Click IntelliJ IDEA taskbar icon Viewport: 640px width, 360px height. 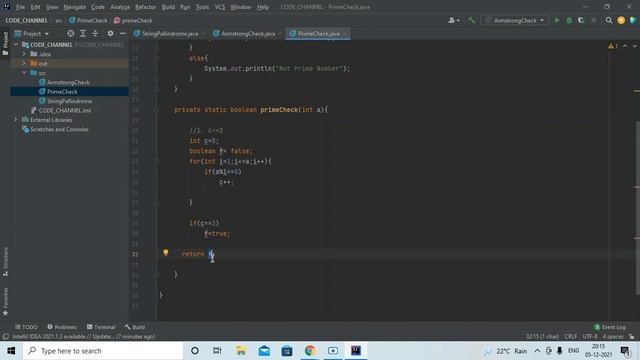[356, 351]
